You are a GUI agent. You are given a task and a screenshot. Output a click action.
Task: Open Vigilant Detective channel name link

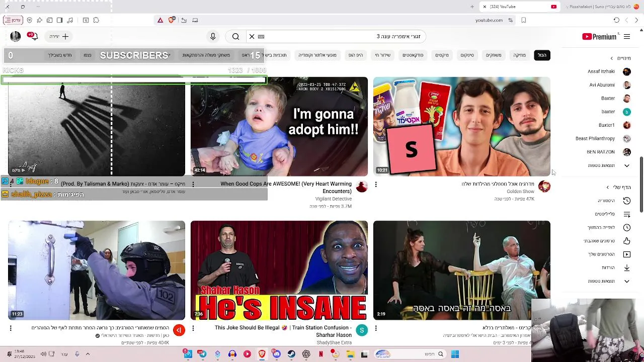334,199
